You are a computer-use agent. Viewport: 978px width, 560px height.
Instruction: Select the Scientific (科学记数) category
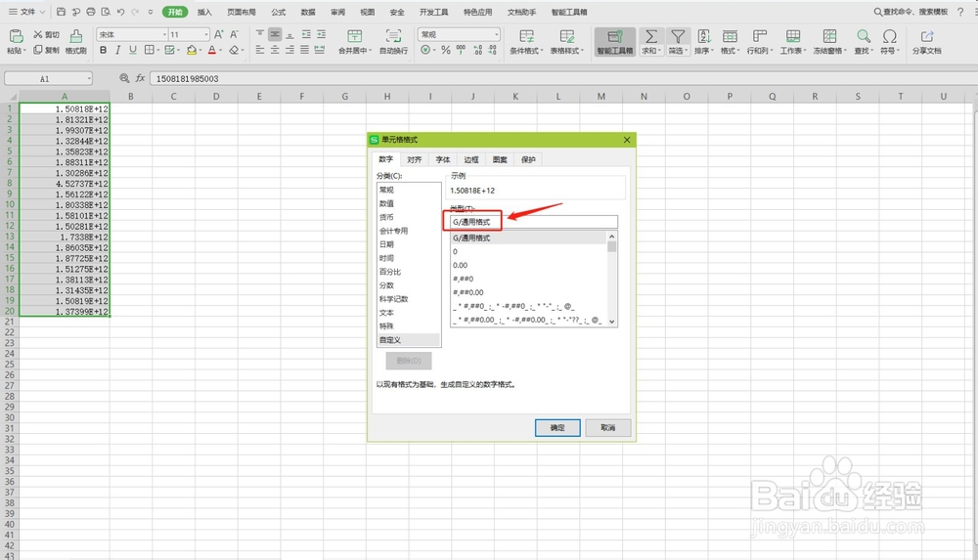pos(409,299)
